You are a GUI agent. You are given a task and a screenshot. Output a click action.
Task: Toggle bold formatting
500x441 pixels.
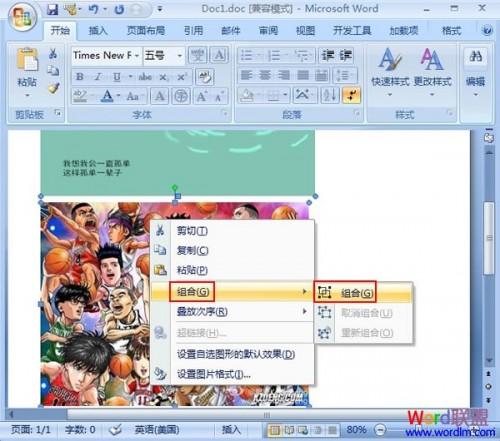pos(80,77)
